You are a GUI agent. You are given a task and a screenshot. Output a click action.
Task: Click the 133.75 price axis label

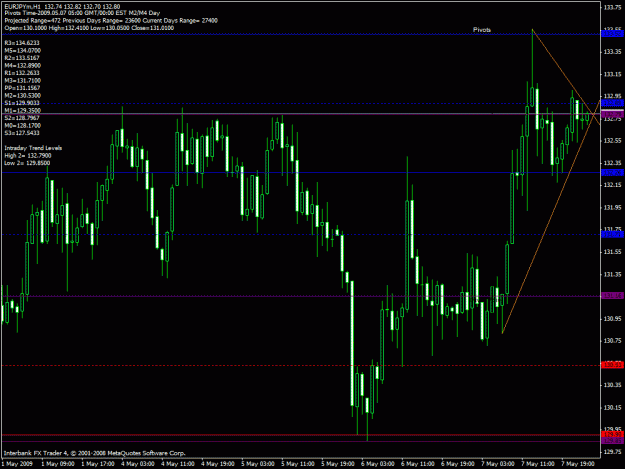(x=612, y=8)
